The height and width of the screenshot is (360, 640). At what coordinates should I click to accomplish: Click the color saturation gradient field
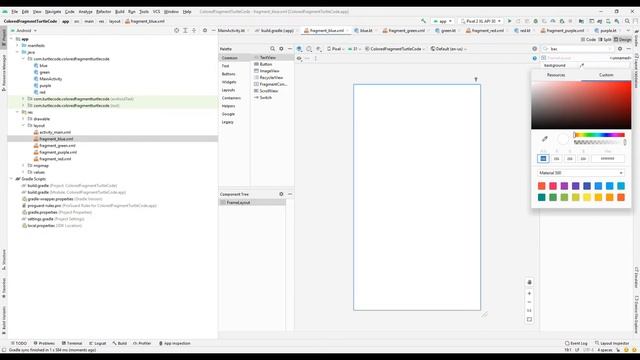tap(581, 105)
